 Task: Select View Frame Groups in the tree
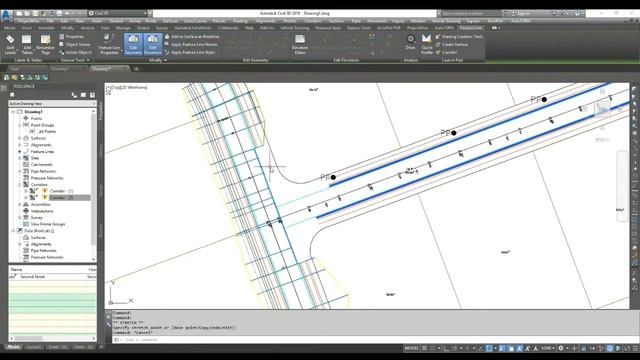[48, 224]
